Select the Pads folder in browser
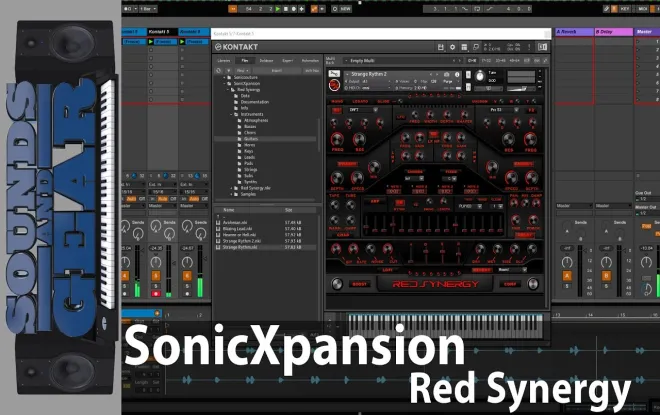 coord(249,163)
